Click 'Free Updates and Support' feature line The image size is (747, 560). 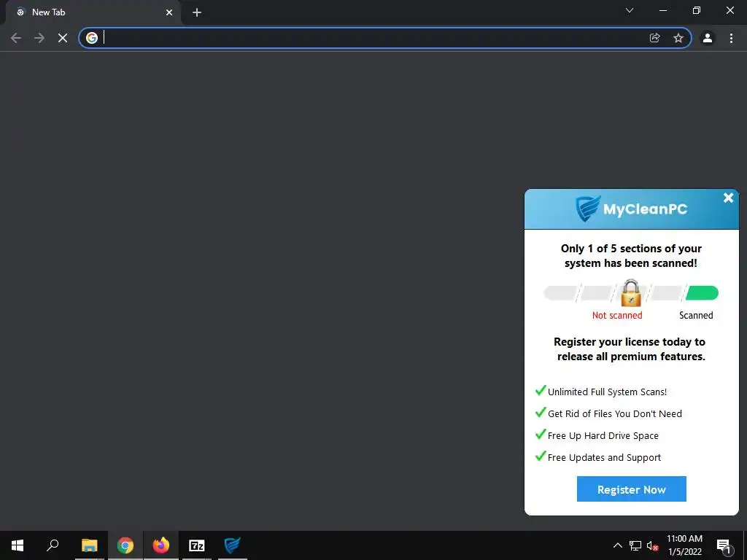click(604, 458)
